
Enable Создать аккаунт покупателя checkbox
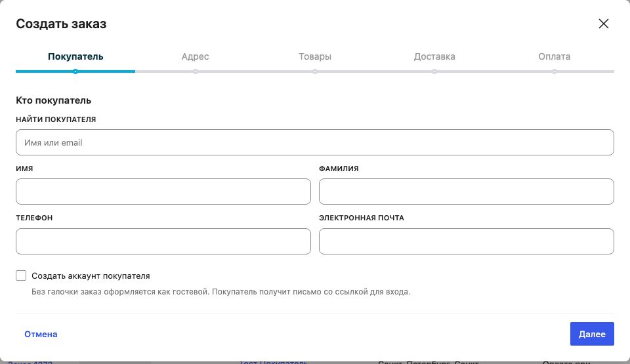[21, 275]
